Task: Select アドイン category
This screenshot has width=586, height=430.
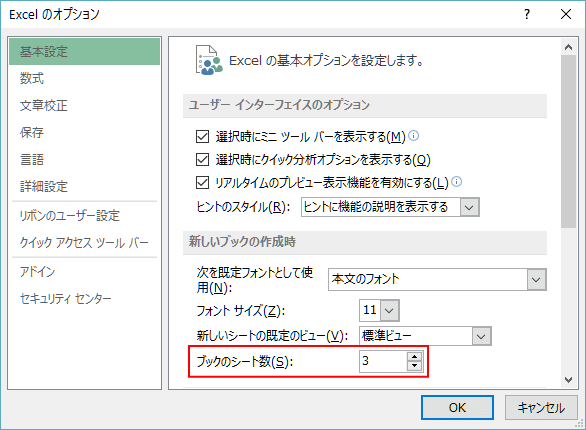Action: (84, 272)
